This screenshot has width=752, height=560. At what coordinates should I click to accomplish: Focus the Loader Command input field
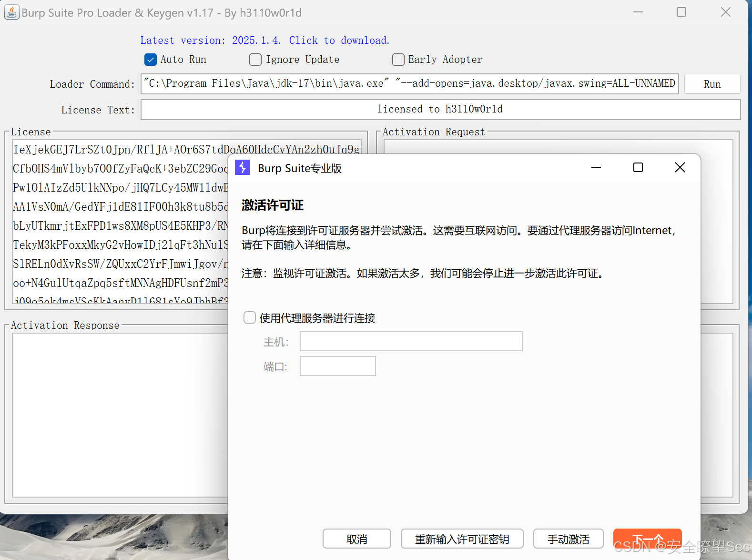click(409, 84)
